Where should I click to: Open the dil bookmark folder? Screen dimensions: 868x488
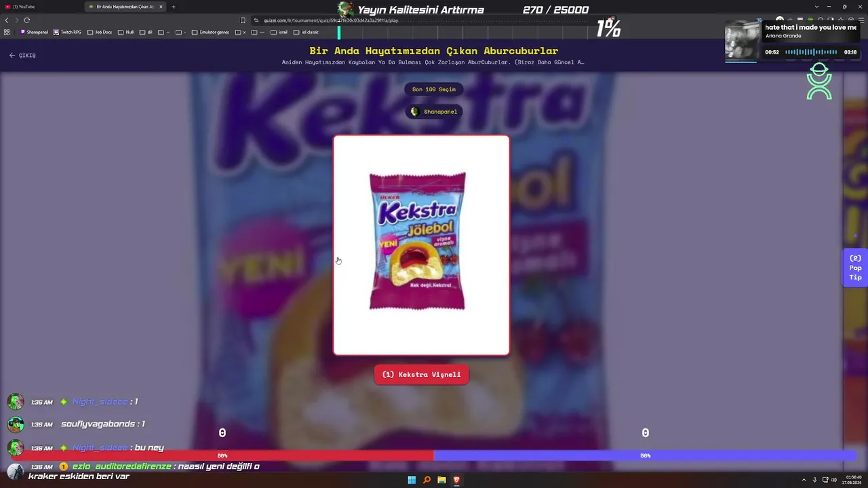pyautogui.click(x=146, y=32)
